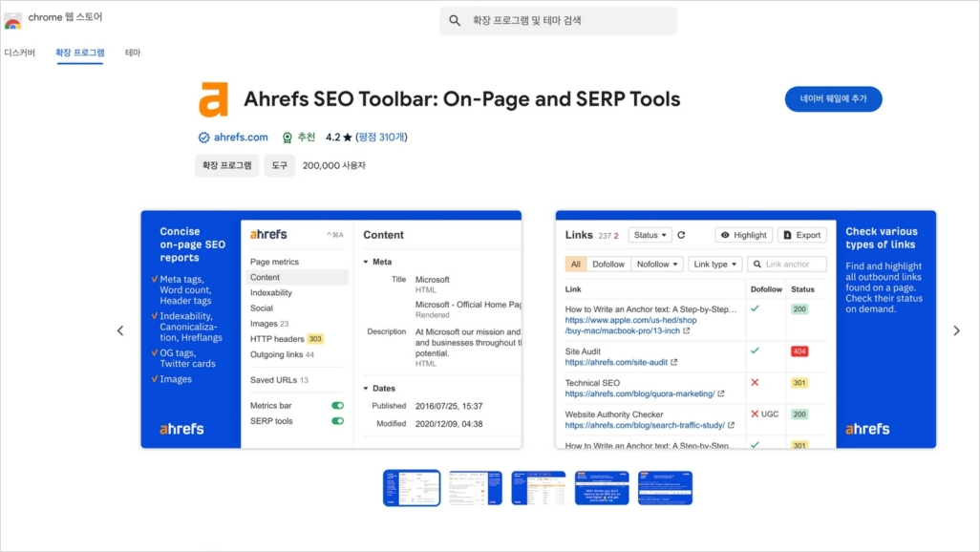
Task: Click the 네이버 웨일에 추가 button
Action: click(833, 98)
